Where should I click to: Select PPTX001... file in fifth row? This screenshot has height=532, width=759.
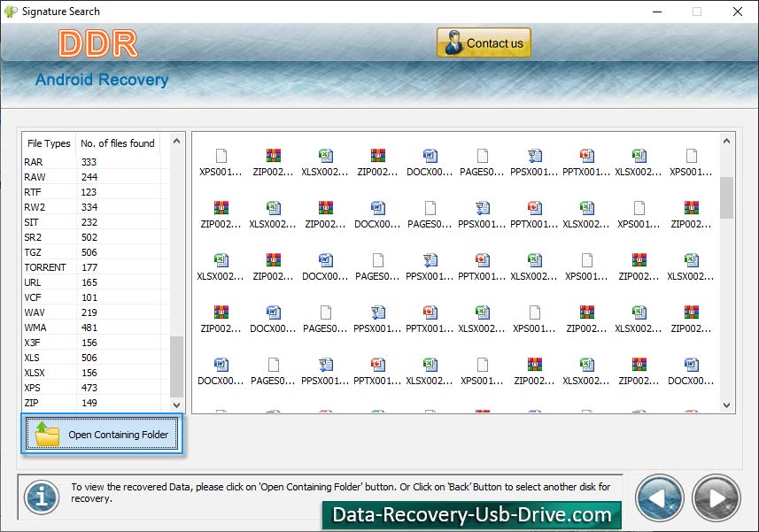coord(377,372)
